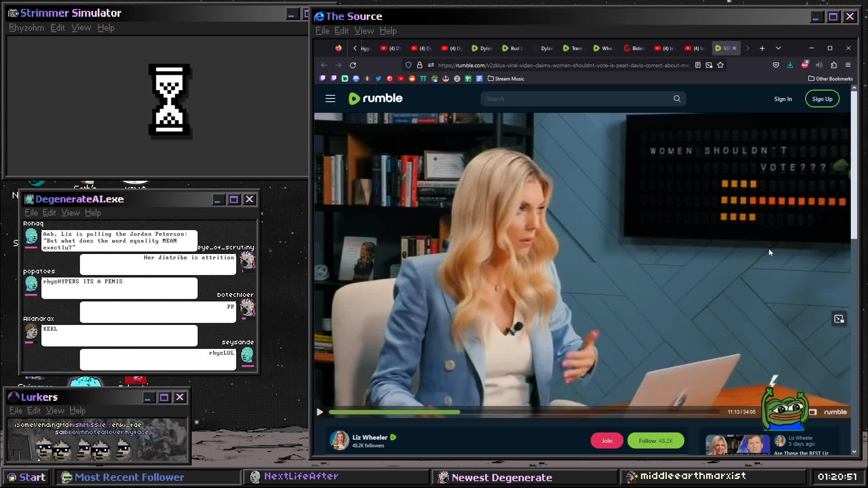Click the Sign Up button

tap(822, 99)
